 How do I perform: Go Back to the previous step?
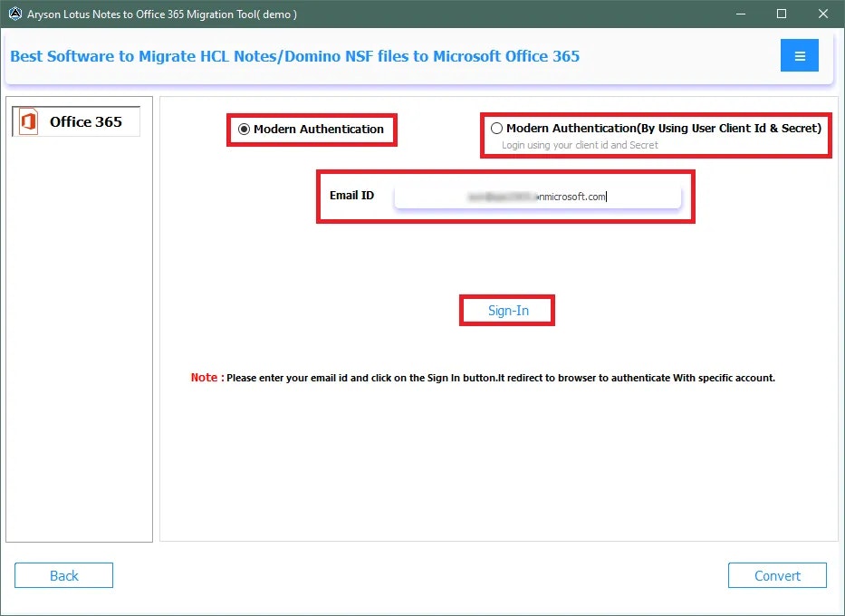[x=63, y=575]
